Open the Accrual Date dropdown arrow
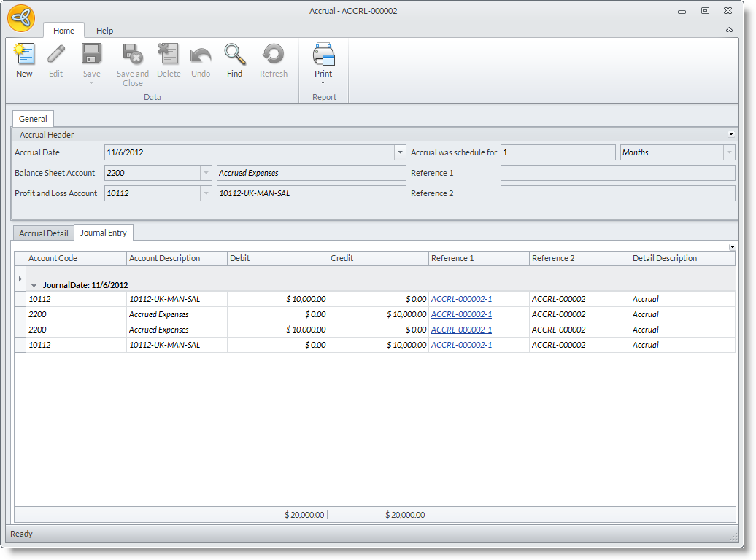Screen dimensions: 756x560 point(400,152)
